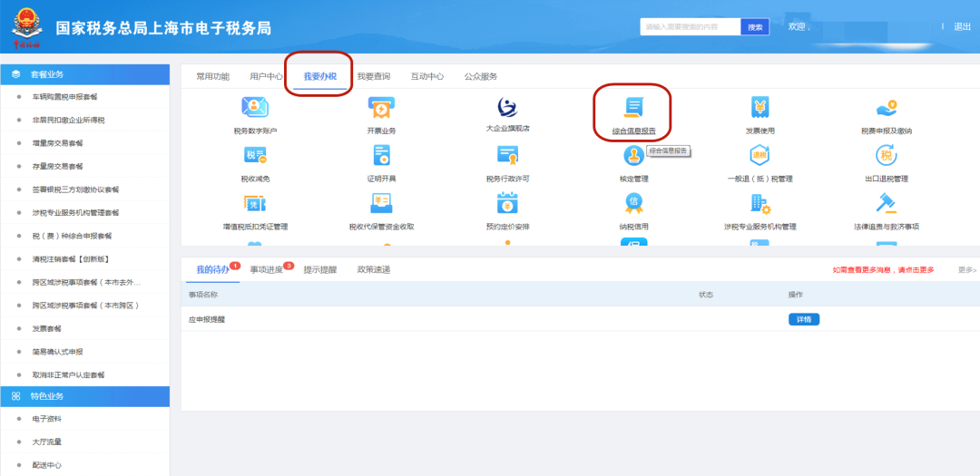Image resolution: width=980 pixels, height=476 pixels.
Task: Open 税务行政许可 icon
Action: pos(507,155)
